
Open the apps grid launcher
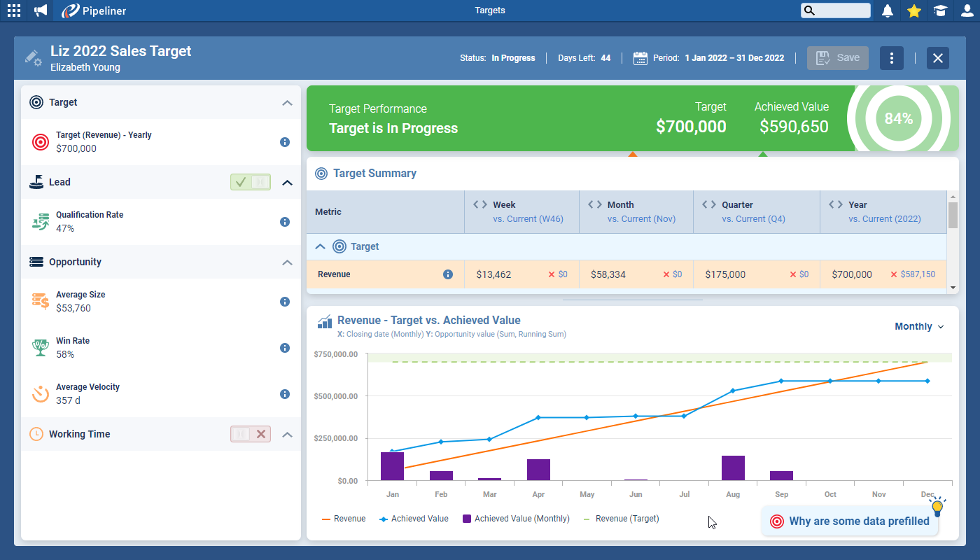pos(13,10)
